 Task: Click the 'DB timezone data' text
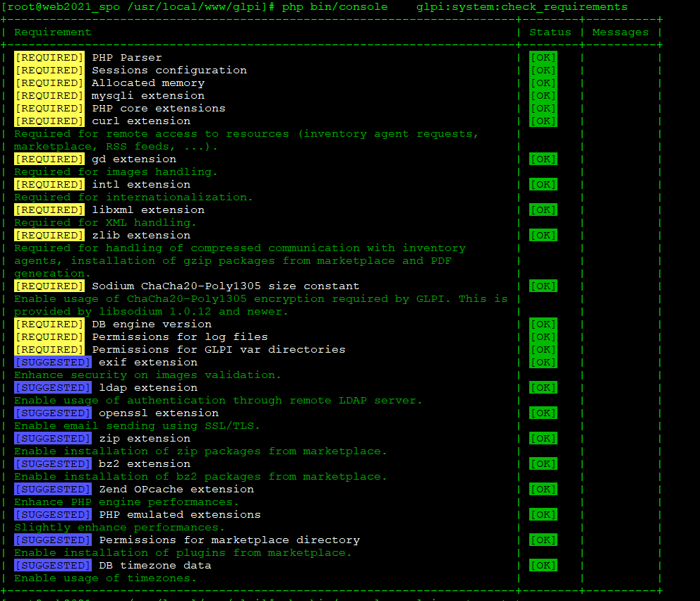point(155,565)
